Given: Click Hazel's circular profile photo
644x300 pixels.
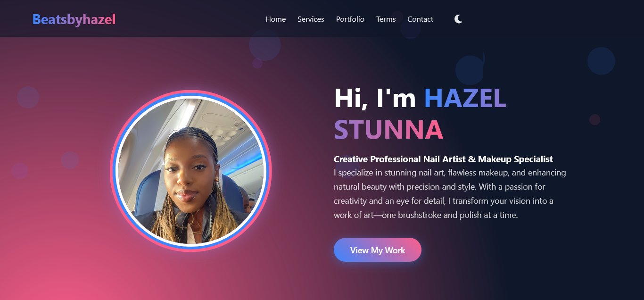Looking at the screenshot, I should [x=191, y=171].
